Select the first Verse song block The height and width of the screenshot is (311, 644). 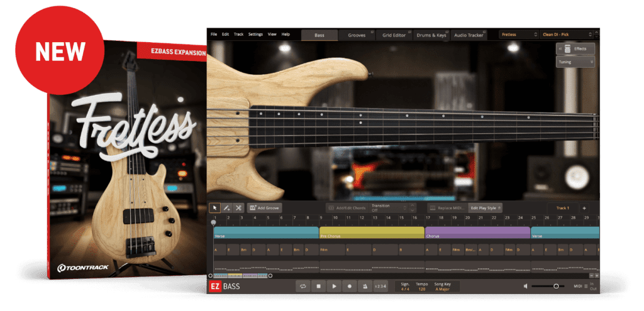266,233
